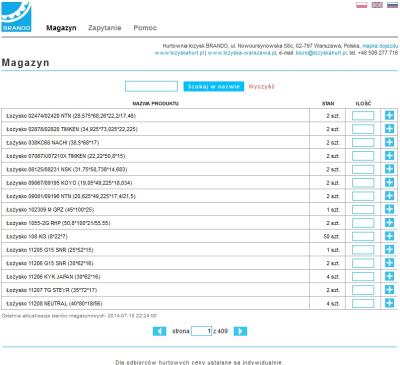Open the Zapytanie menu item
Screen dimensions: 400x365
105,28
